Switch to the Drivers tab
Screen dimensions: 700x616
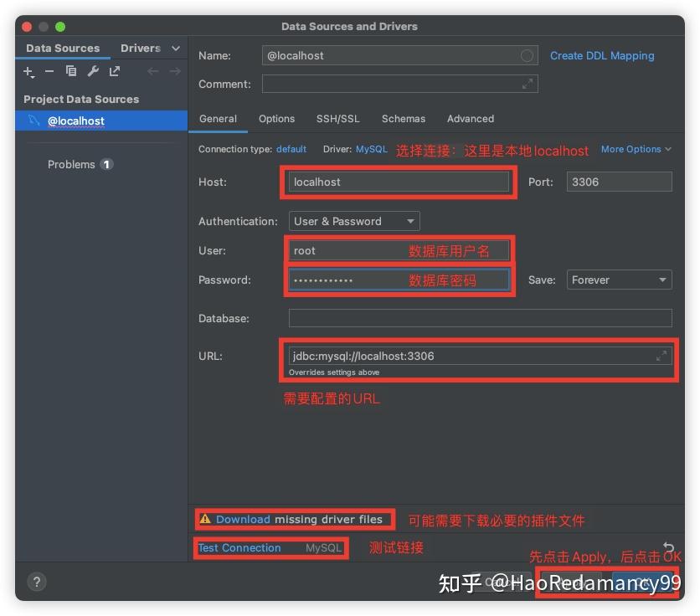141,49
